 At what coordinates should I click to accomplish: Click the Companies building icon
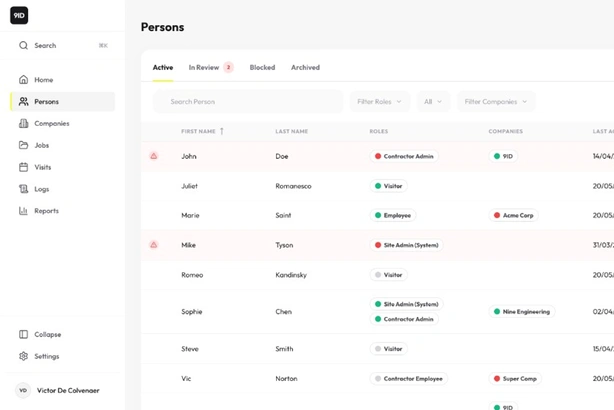tap(23, 123)
